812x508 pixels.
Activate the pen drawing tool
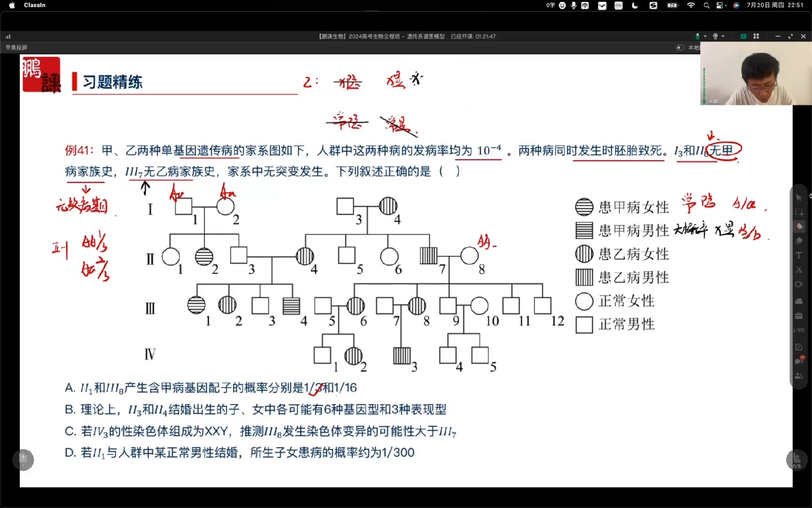point(799,227)
